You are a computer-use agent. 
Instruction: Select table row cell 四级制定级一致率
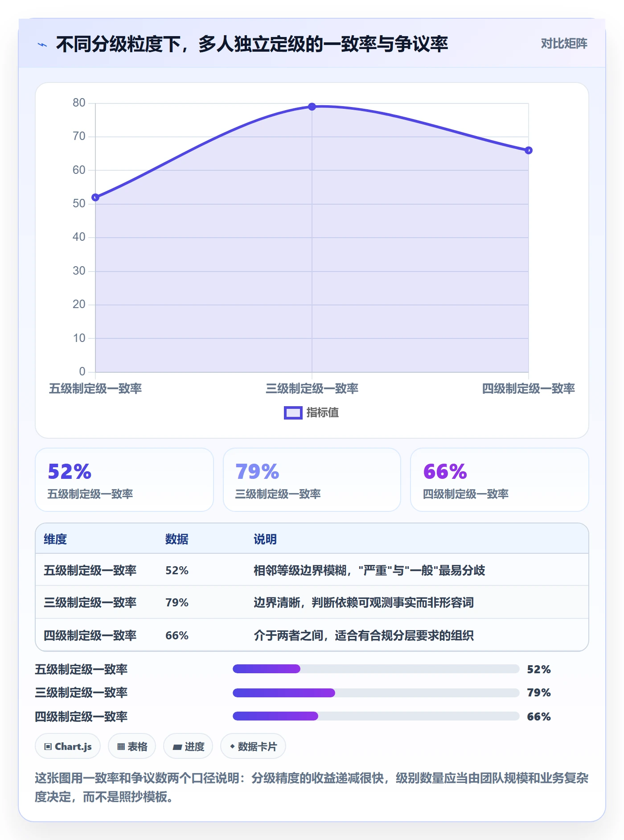pos(90,635)
